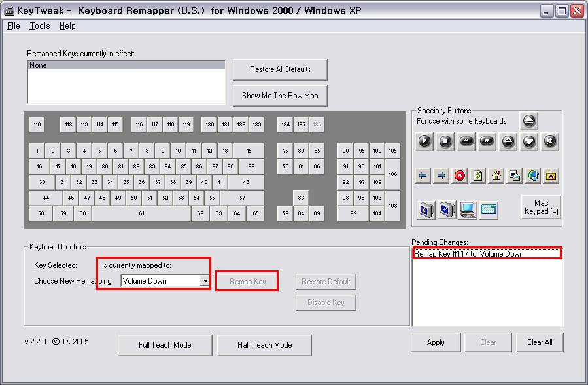Select keyboard key 79

[285, 213]
